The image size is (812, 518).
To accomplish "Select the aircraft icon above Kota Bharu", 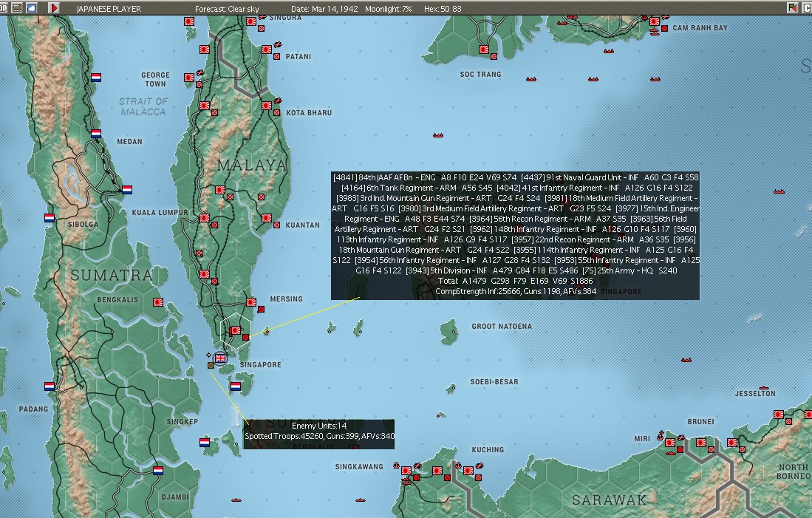I will pyautogui.click(x=278, y=100).
